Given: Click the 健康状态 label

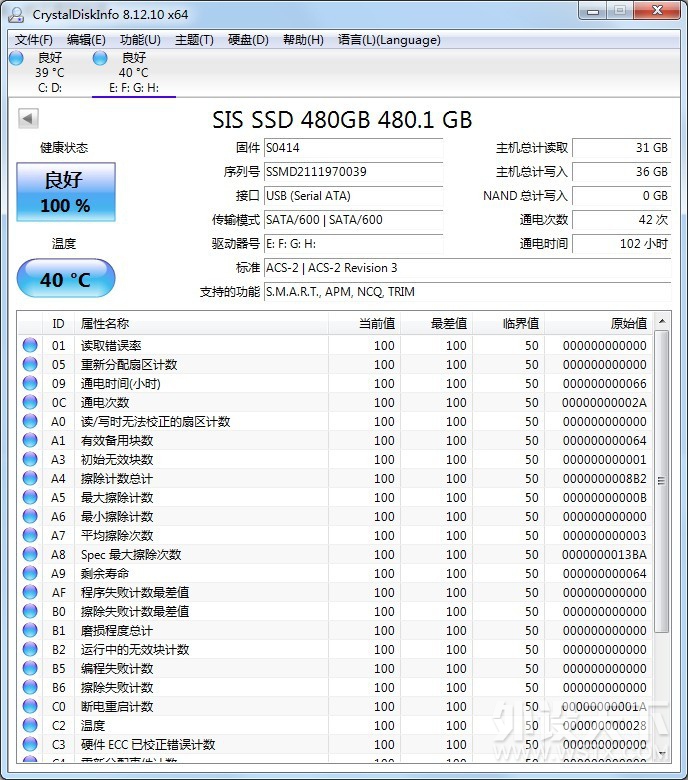Looking at the screenshot, I should click(64, 148).
